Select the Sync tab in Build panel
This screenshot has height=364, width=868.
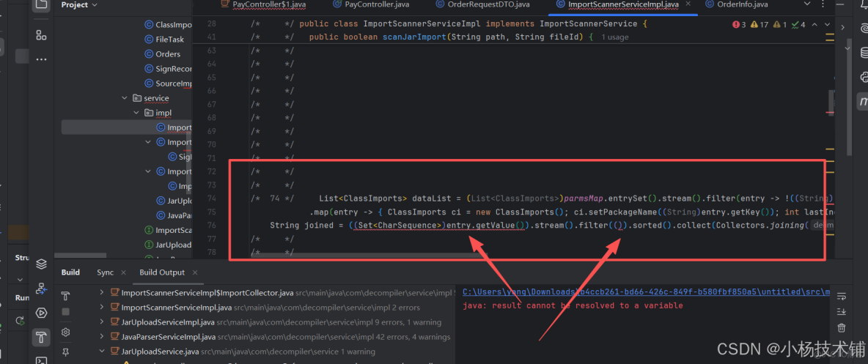click(x=105, y=272)
